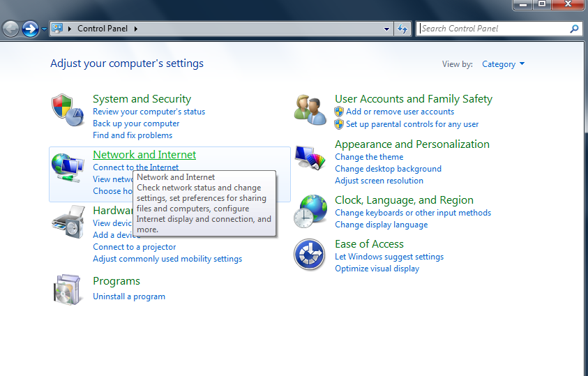Open Find and fix problems
This screenshot has height=376, width=588.
(133, 135)
